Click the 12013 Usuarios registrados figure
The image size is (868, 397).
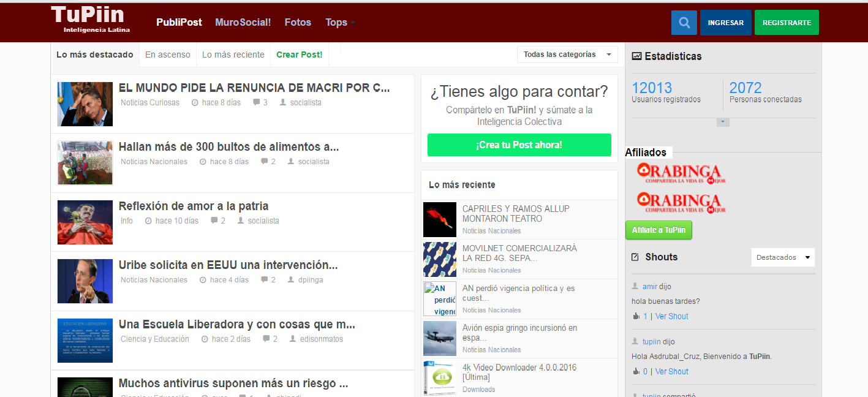pos(652,88)
